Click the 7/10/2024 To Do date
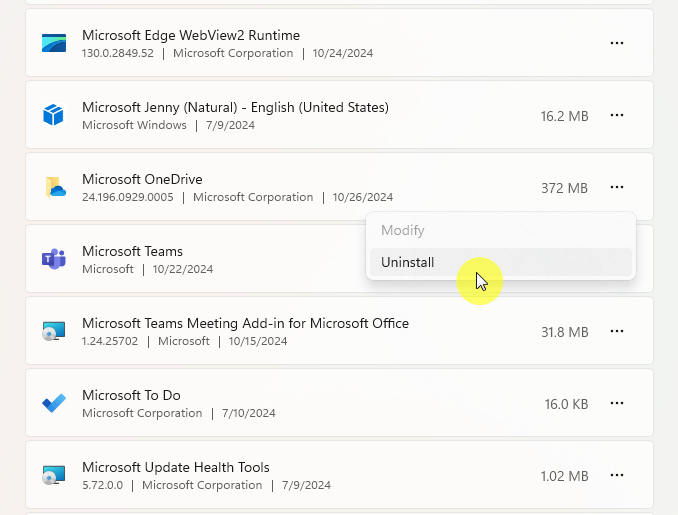The image size is (678, 515). [249, 413]
